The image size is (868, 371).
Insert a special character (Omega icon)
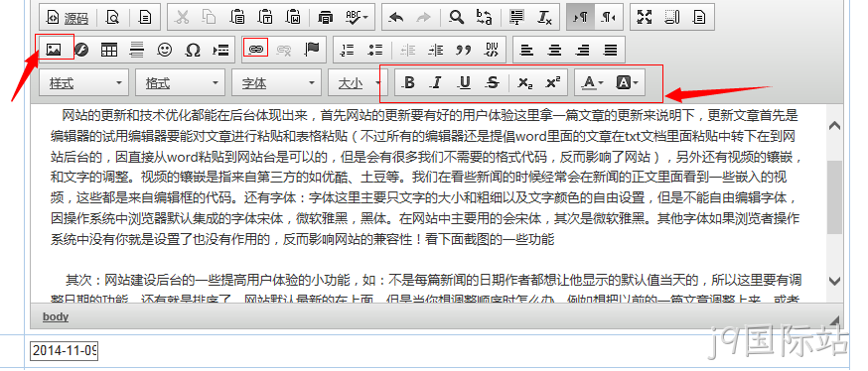click(x=192, y=50)
